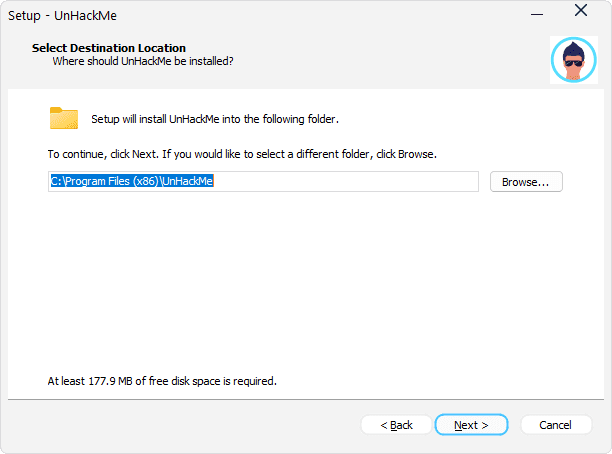Cancel the UnHackMe installation
Image resolution: width=612 pixels, height=454 pixels.
click(x=555, y=425)
